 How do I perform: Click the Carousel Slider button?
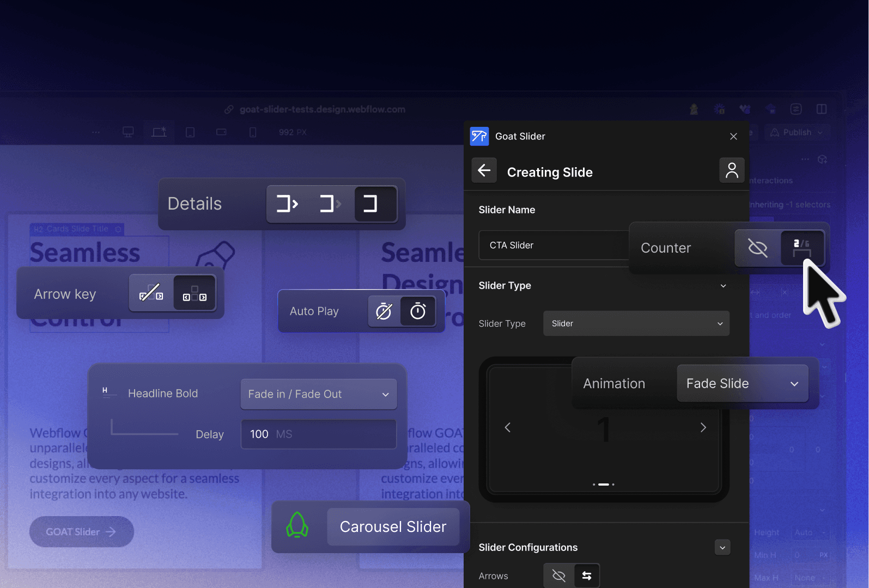tap(393, 526)
